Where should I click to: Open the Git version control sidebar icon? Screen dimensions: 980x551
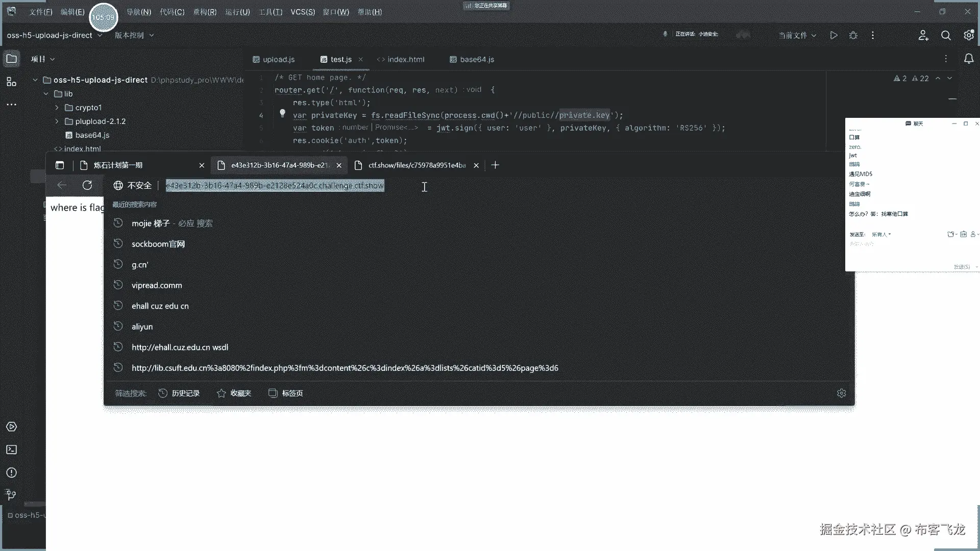pos(11,494)
